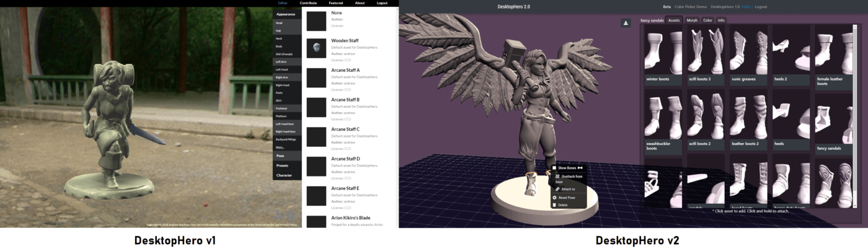Add the scifi boots 3 asset
This screenshot has width=868, height=249.
(x=706, y=55)
